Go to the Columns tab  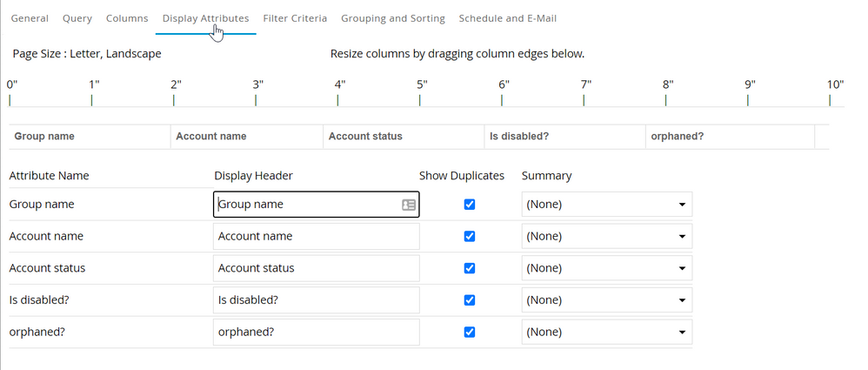point(127,18)
